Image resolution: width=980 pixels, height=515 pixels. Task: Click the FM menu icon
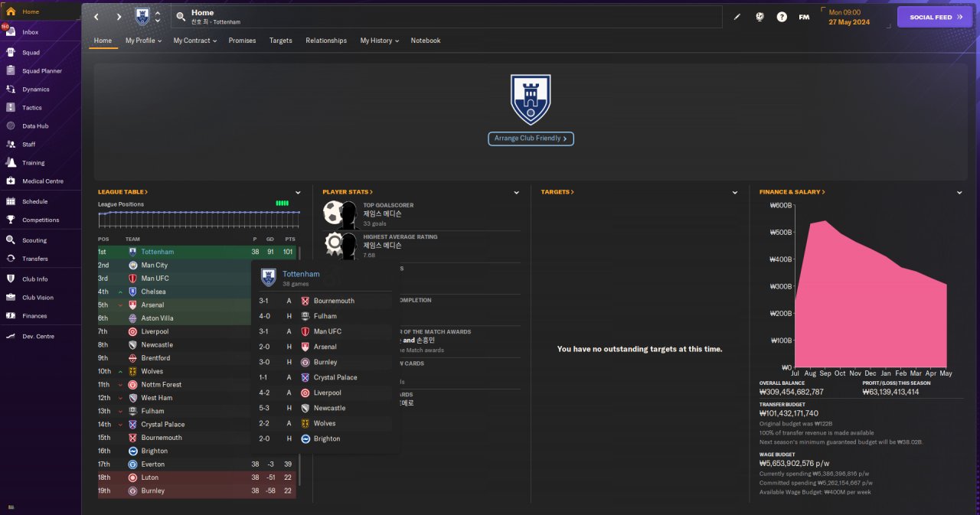pyautogui.click(x=804, y=17)
